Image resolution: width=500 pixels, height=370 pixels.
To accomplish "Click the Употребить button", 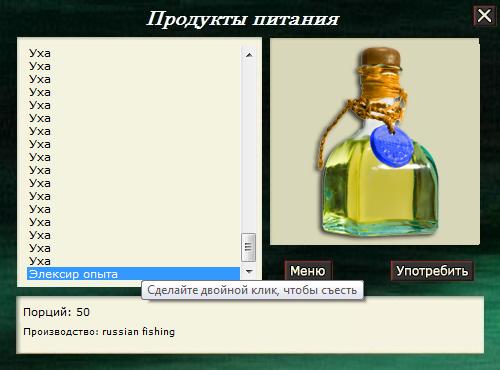I will (x=432, y=271).
